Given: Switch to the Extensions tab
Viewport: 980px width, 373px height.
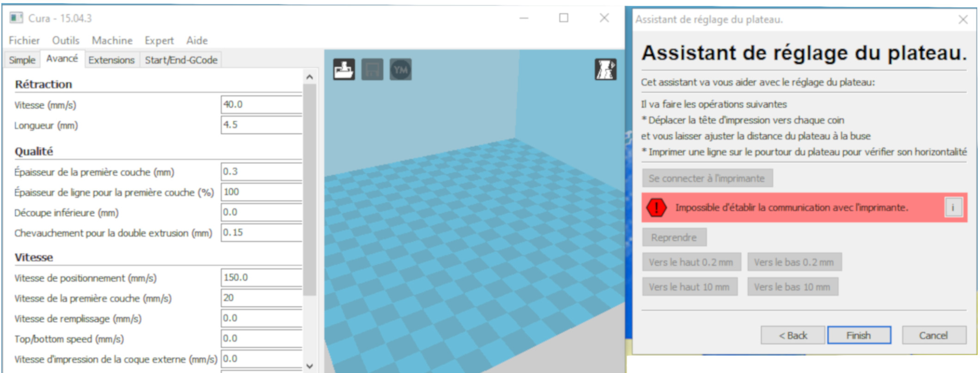Looking at the screenshot, I should pos(111,60).
